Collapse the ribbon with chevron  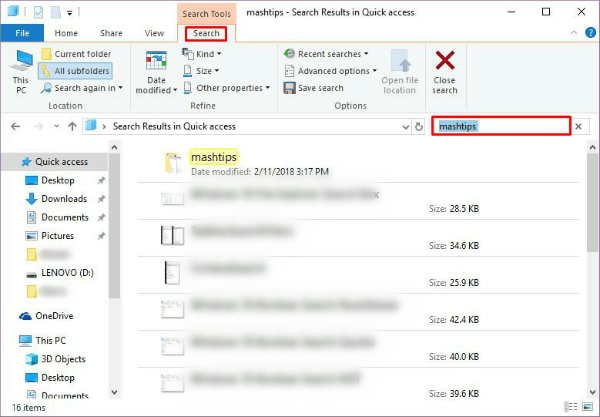[574, 33]
